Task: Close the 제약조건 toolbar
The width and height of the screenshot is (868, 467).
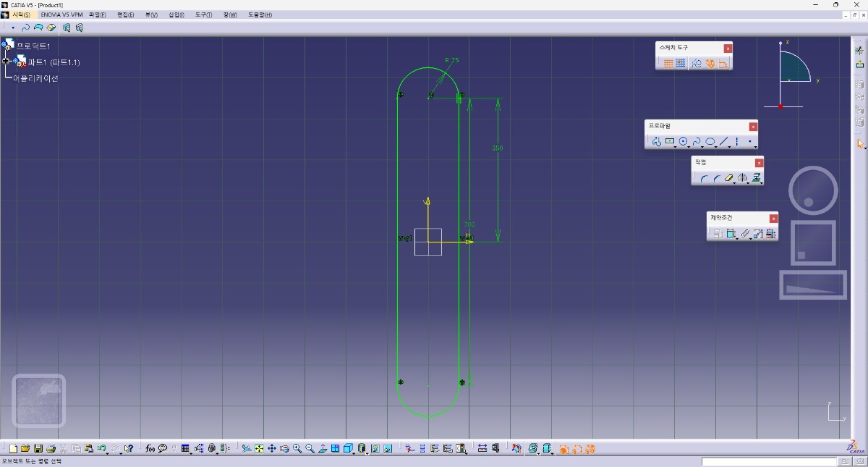Action: coord(773,219)
